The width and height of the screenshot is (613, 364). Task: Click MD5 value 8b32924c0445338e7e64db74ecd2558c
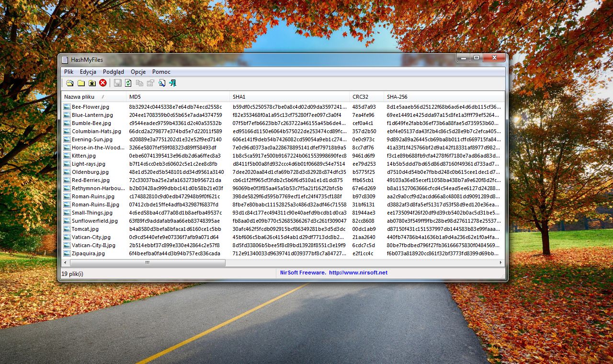(175, 107)
